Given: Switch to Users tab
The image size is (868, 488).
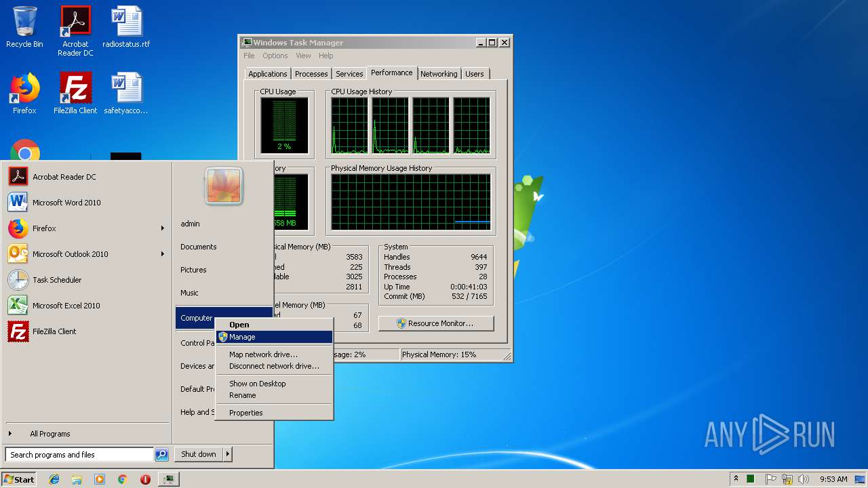Looking at the screenshot, I should click(x=475, y=74).
